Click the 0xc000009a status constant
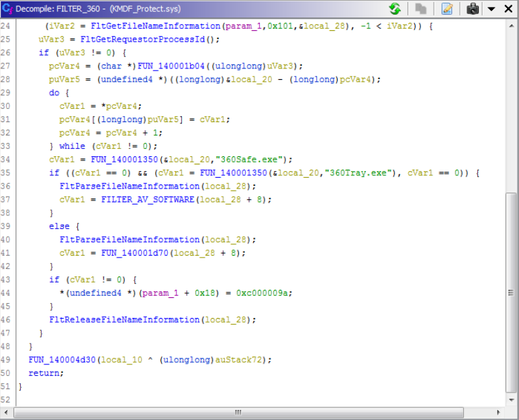 (263, 293)
